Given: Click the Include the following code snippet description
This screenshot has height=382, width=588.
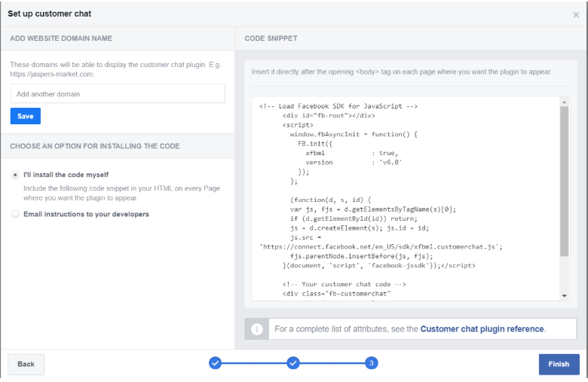Looking at the screenshot, I should [121, 193].
